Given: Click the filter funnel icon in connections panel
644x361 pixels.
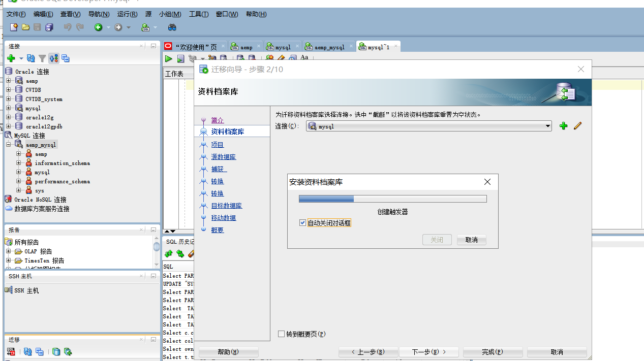Looking at the screenshot, I should pos(42,58).
